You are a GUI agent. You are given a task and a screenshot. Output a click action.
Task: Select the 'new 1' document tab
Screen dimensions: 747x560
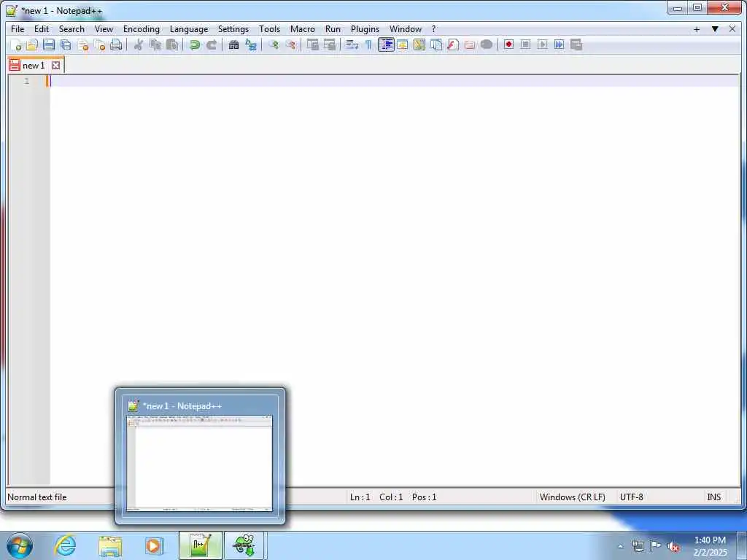34,65
